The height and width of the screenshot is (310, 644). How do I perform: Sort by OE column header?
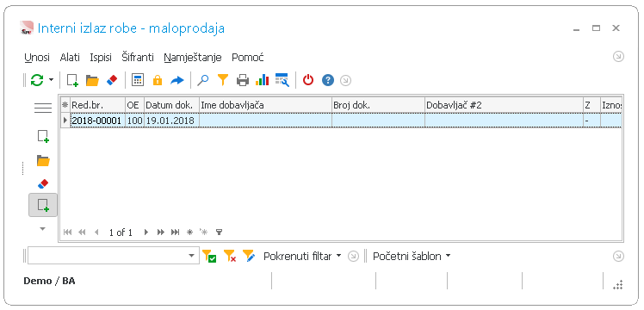(x=134, y=106)
